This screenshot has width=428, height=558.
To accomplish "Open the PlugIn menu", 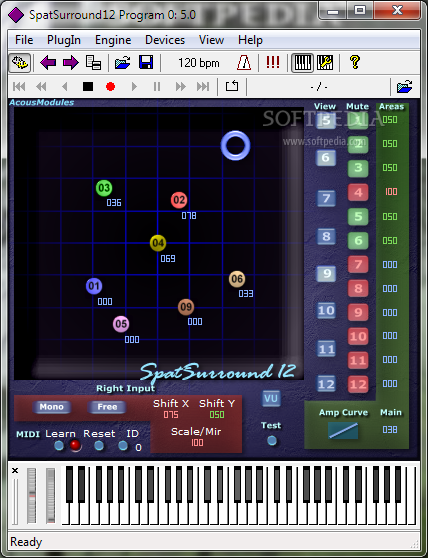I will 64,40.
